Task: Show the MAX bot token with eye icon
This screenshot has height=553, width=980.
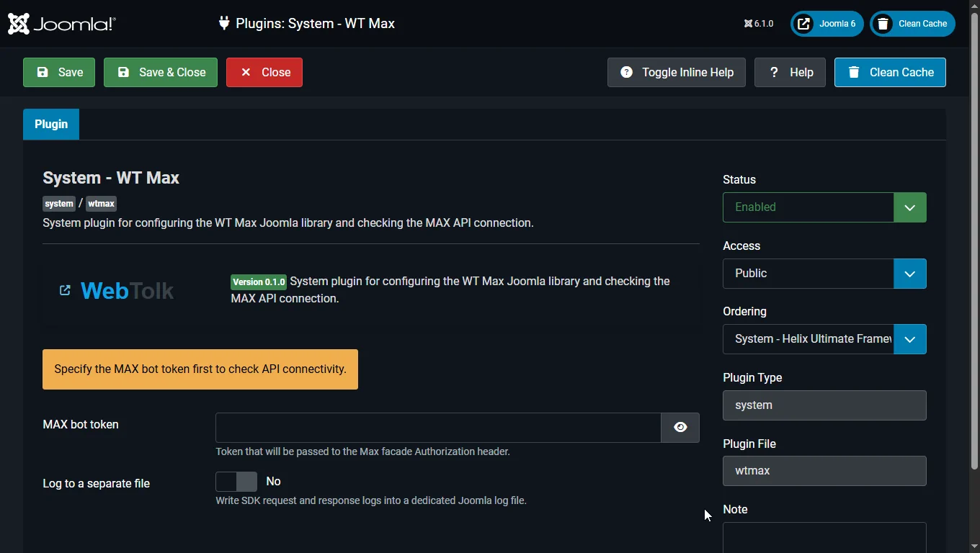Action: pos(680,428)
